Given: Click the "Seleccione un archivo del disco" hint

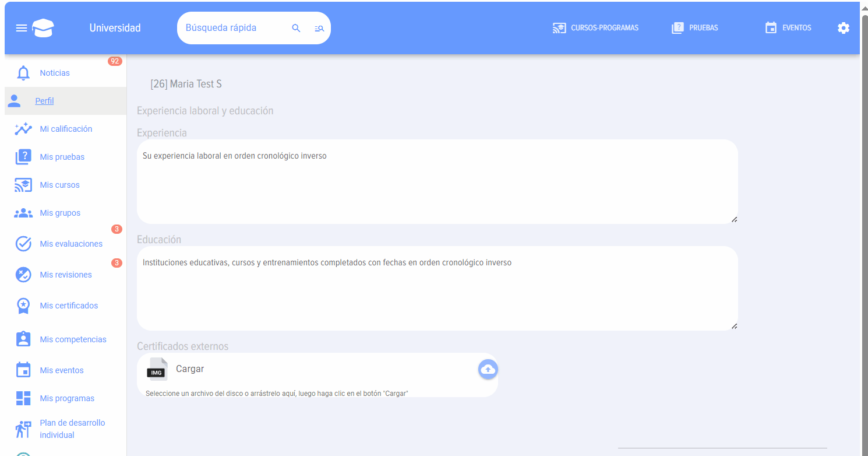Looking at the screenshot, I should [277, 394].
